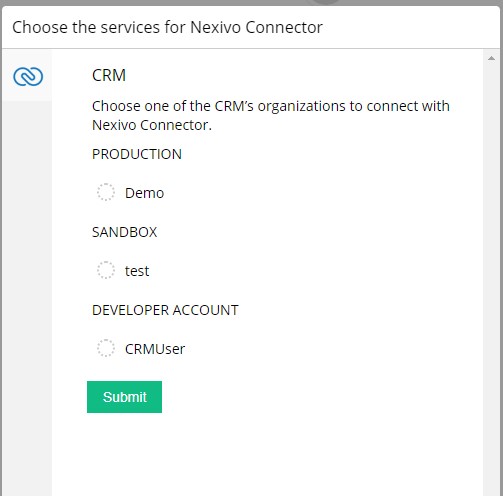The image size is (503, 496).
Task: Select the CRM chain-link service icon
Action: [28, 76]
